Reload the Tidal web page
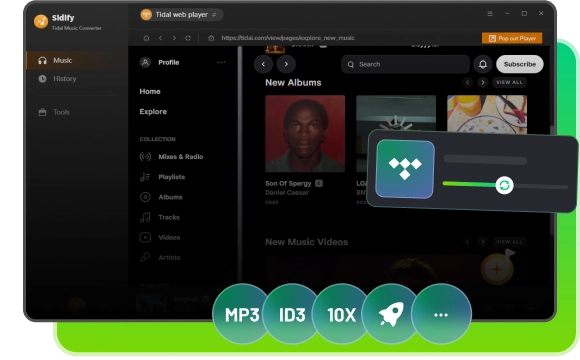Screen dimensions: 580x360 coord(188,38)
